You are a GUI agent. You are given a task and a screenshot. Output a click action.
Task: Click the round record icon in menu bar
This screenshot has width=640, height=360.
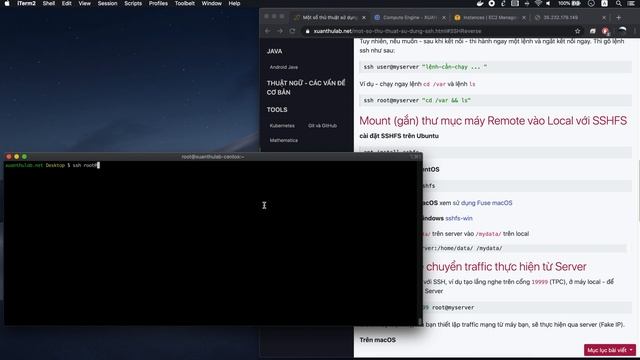(492, 4)
